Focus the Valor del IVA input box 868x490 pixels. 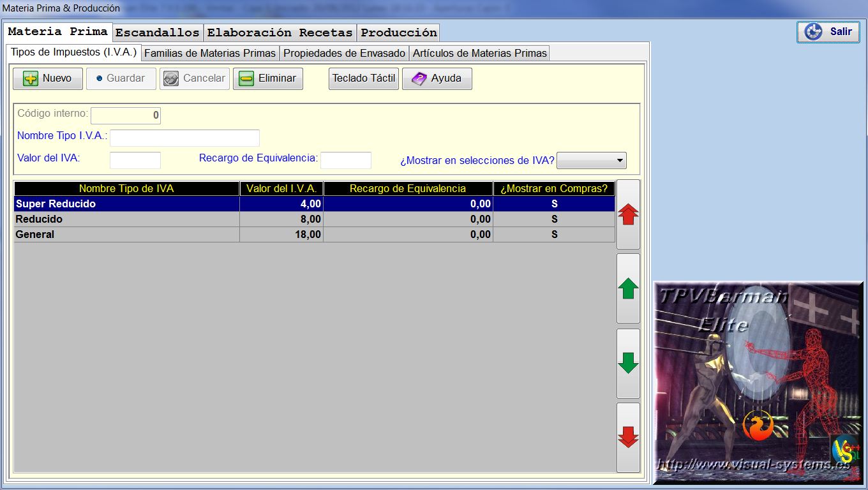(135, 160)
